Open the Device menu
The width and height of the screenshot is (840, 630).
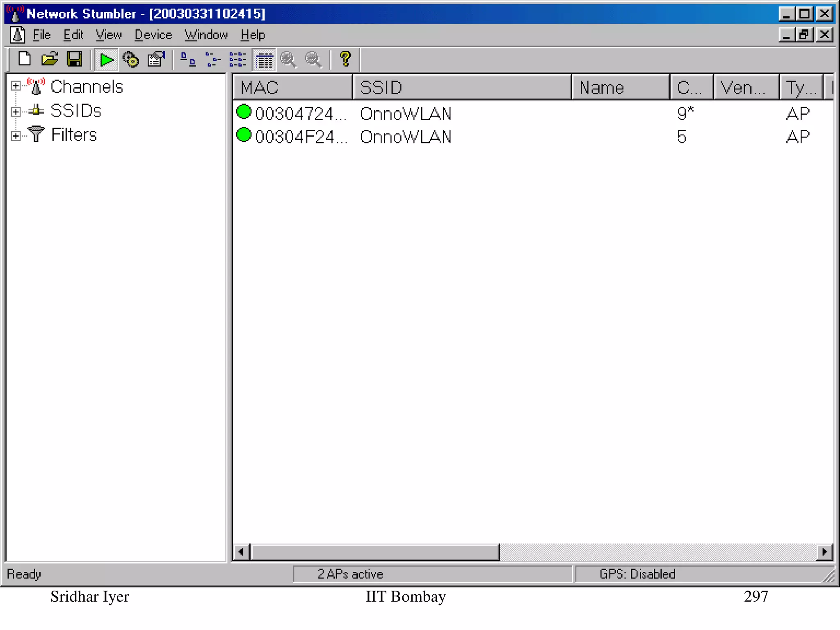pos(153,35)
